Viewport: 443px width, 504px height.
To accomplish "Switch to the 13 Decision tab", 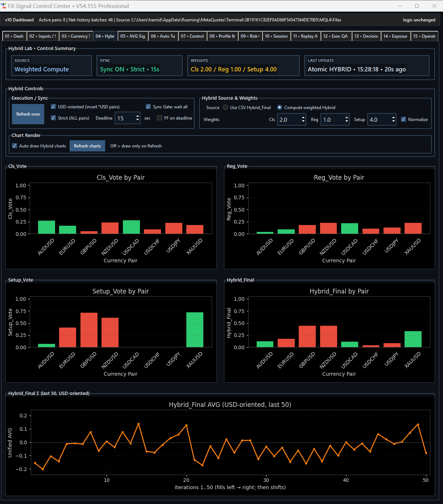I will 366,36.
